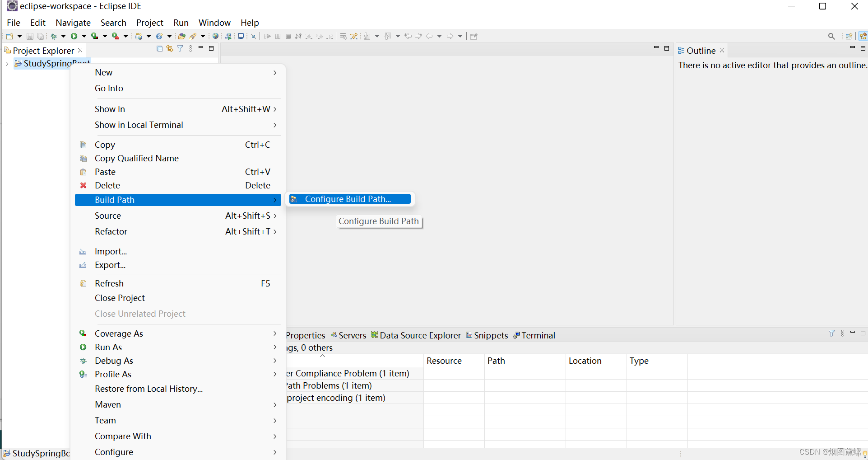Screen dimensions: 868x460
Task: Click the 'project encoding (1 item)' row
Action: click(x=336, y=398)
